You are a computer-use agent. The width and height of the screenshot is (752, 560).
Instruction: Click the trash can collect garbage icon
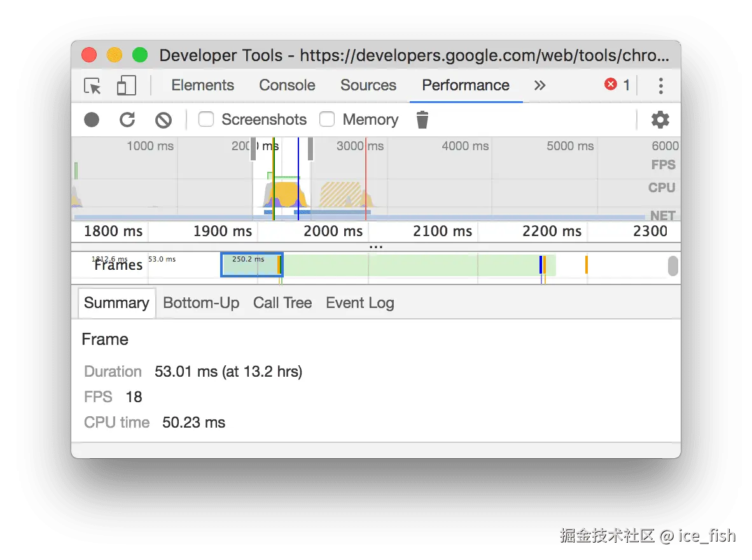pos(422,120)
